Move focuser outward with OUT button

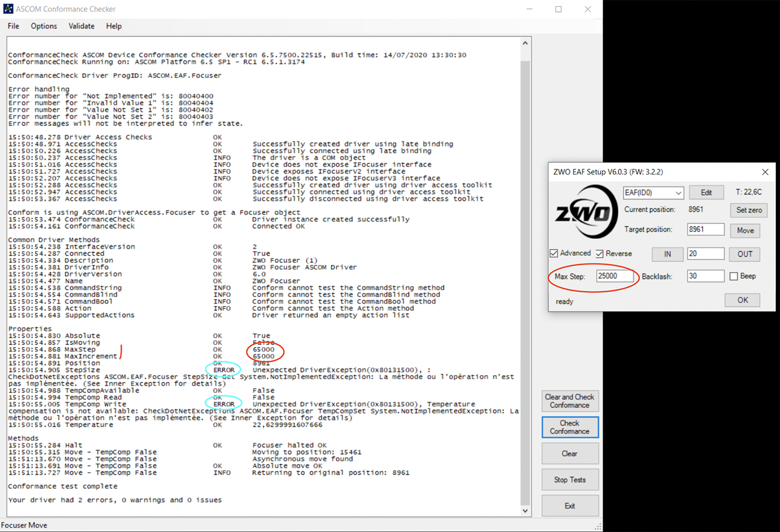tap(745, 254)
